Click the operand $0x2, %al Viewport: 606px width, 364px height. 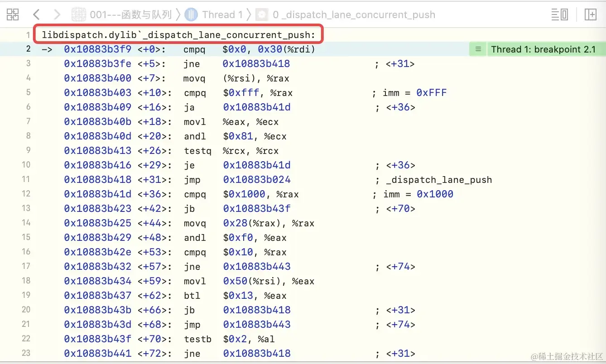click(249, 339)
